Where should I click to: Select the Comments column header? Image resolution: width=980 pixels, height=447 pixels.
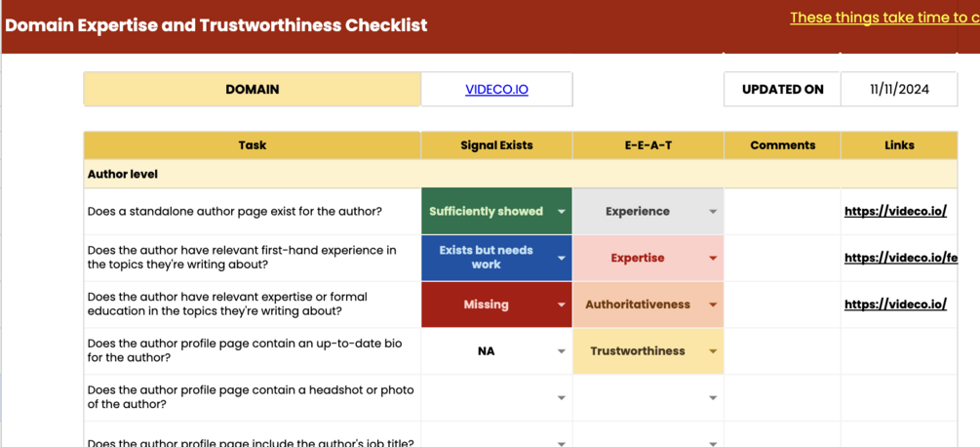point(782,145)
